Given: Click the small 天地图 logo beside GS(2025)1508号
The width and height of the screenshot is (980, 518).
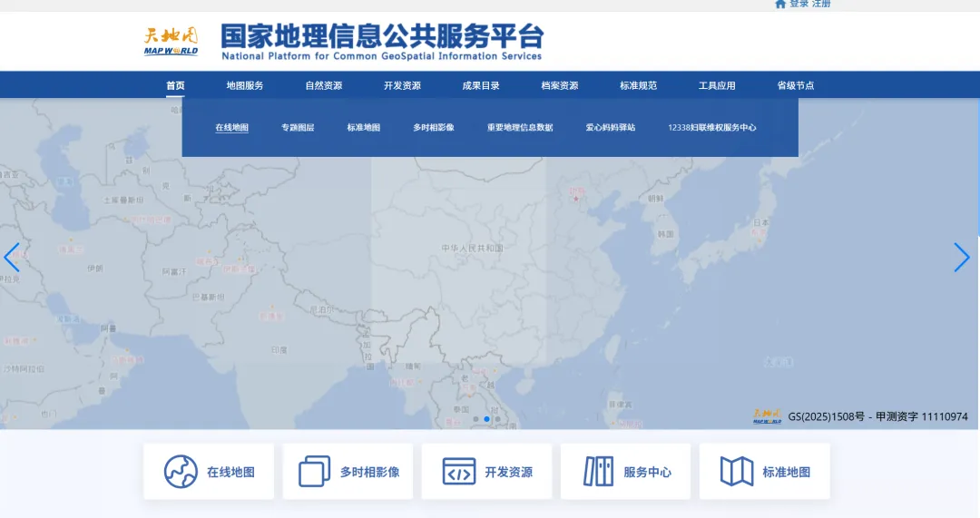Looking at the screenshot, I should 767,416.
